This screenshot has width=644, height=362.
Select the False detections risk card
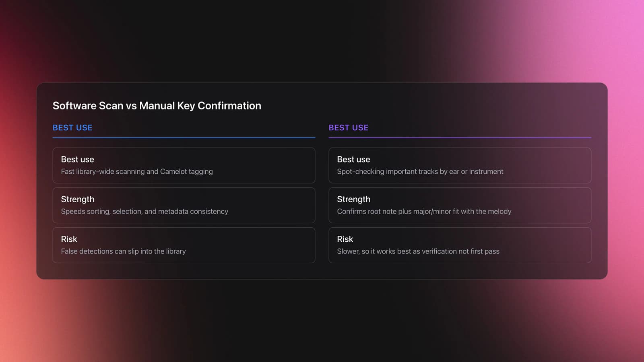pyautogui.click(x=184, y=245)
